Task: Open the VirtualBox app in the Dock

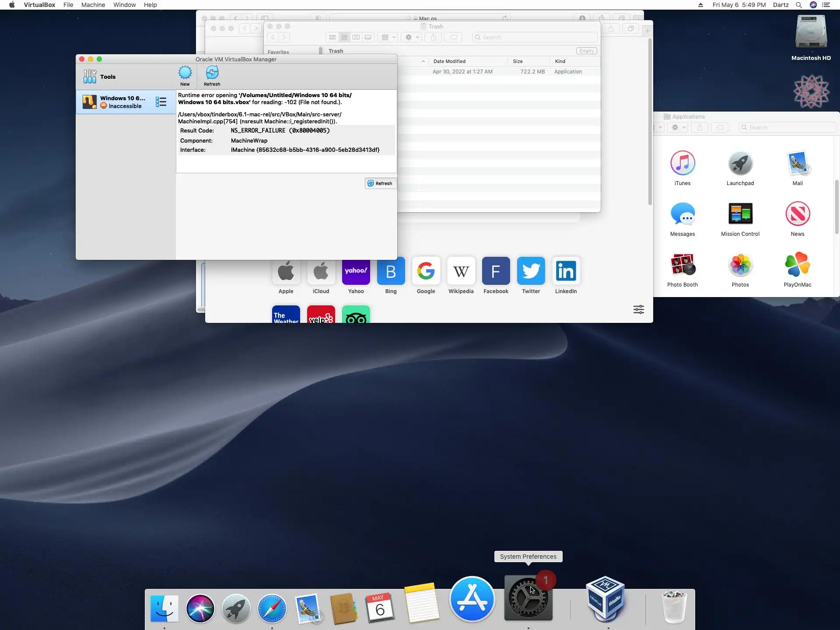Action: click(605, 599)
